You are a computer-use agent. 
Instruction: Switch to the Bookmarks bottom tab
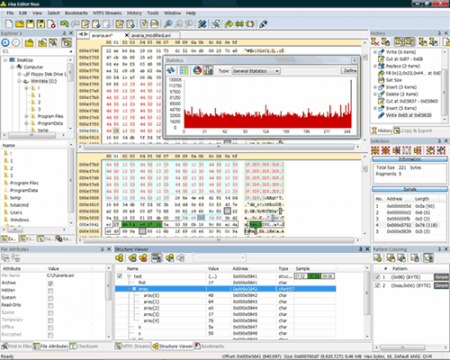point(209,346)
